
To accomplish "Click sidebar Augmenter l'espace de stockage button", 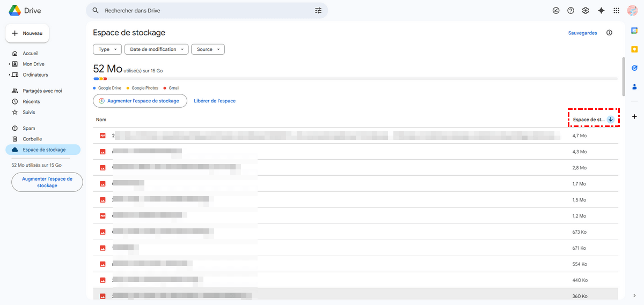I will [47, 182].
